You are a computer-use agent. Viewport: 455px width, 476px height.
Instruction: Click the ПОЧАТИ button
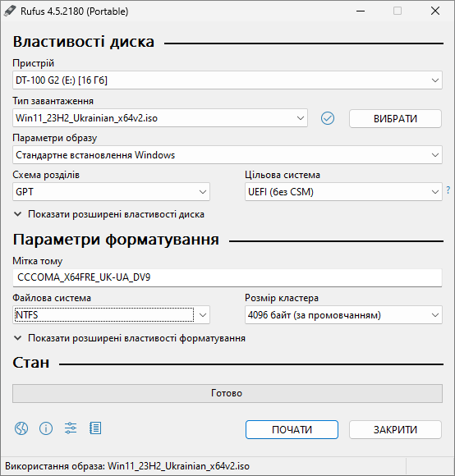point(292,429)
